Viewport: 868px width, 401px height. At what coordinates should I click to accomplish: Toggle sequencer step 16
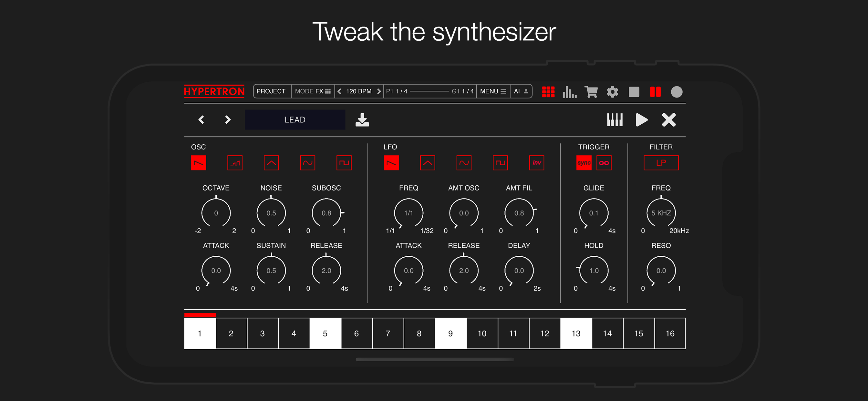[x=670, y=333]
